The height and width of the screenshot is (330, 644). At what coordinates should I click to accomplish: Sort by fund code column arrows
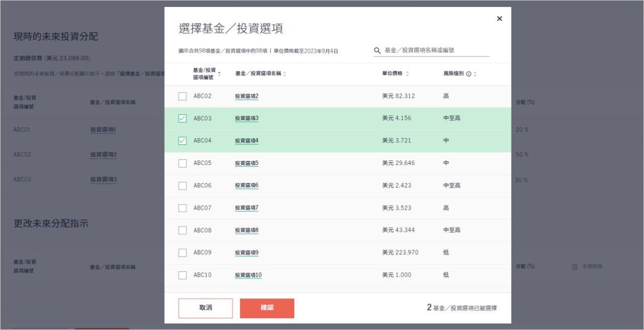pyautogui.click(x=219, y=74)
